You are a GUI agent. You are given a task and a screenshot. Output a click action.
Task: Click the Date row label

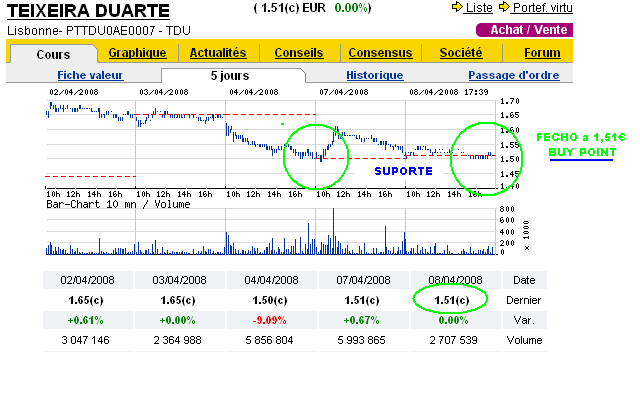524,280
